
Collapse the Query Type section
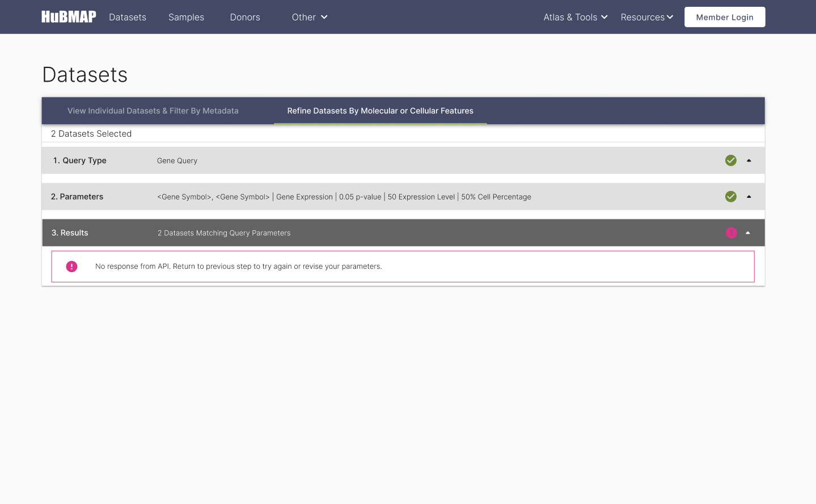[x=749, y=160]
